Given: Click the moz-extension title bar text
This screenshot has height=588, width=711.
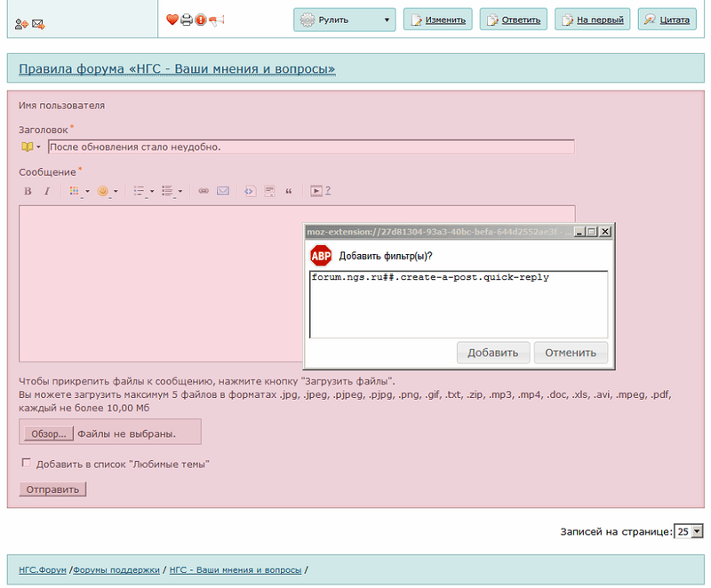Looking at the screenshot, I should [x=438, y=232].
